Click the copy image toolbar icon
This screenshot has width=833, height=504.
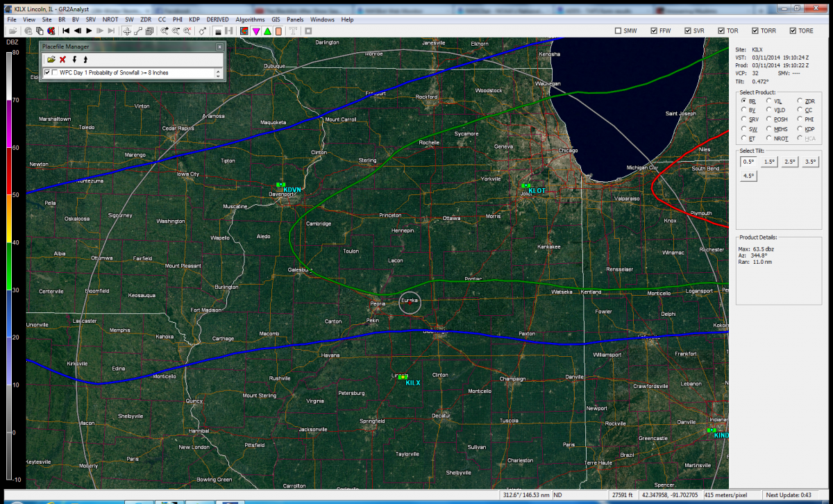(40, 31)
